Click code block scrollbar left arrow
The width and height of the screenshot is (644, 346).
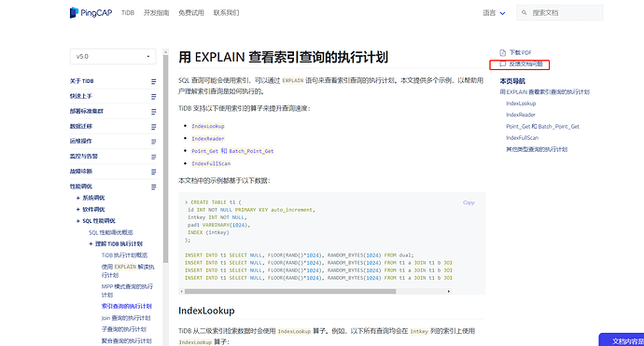[181, 291]
